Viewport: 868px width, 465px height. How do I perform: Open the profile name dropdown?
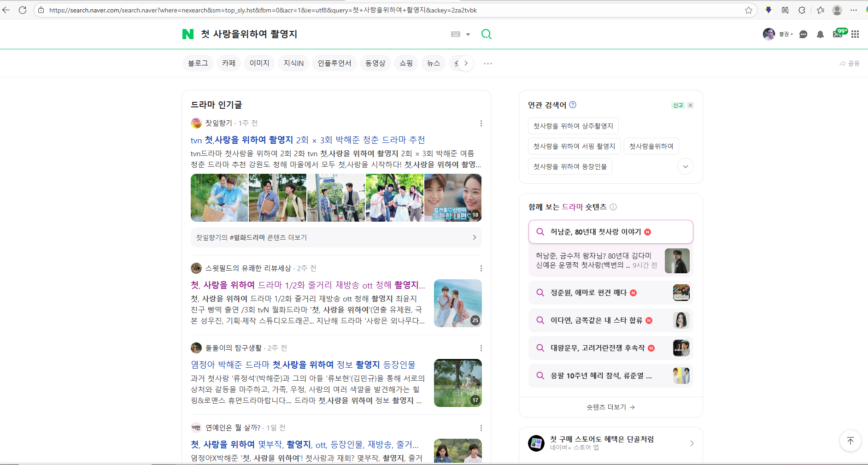click(x=786, y=34)
